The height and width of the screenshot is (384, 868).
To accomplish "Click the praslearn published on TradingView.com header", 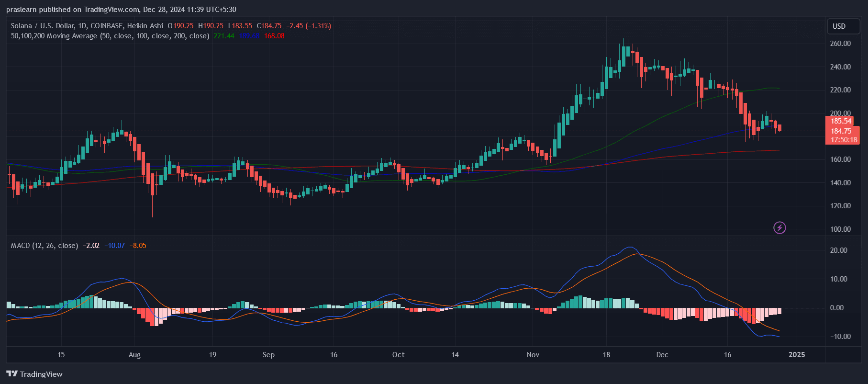I will [121, 10].
